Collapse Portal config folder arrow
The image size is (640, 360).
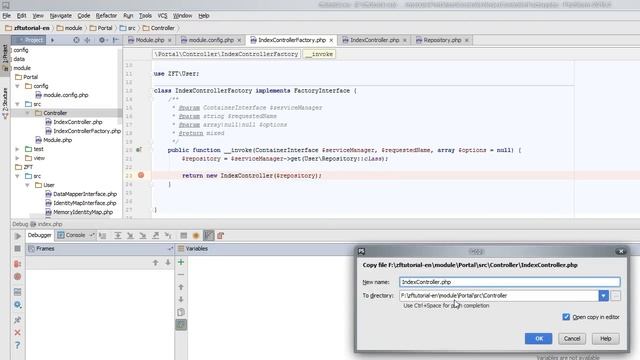tap(18, 86)
